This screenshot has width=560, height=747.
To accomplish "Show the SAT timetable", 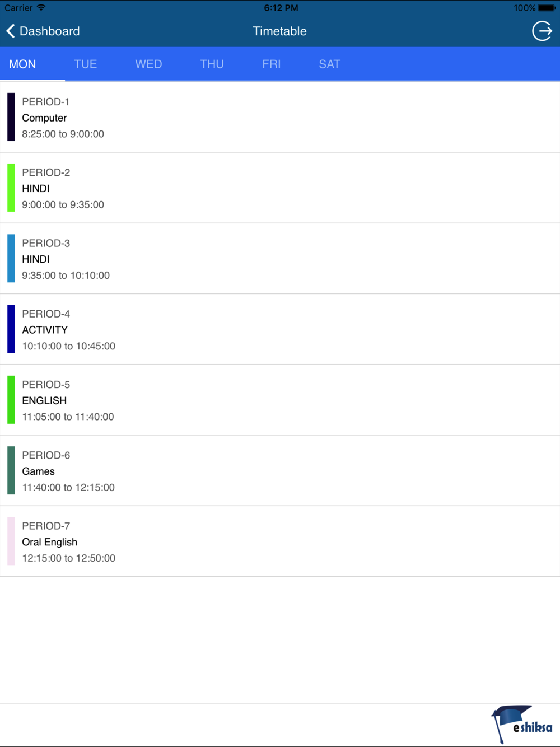I will pos(329,64).
